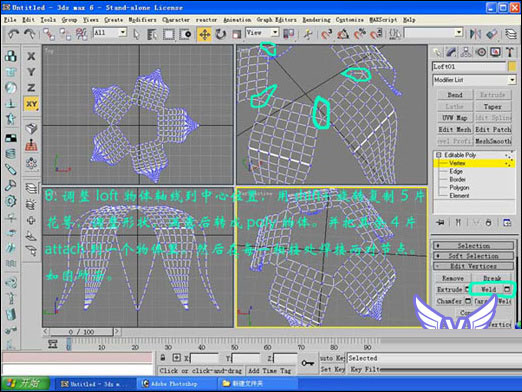Toggle Auto Key animation mode
The width and height of the screenshot is (522, 392).
point(332,358)
